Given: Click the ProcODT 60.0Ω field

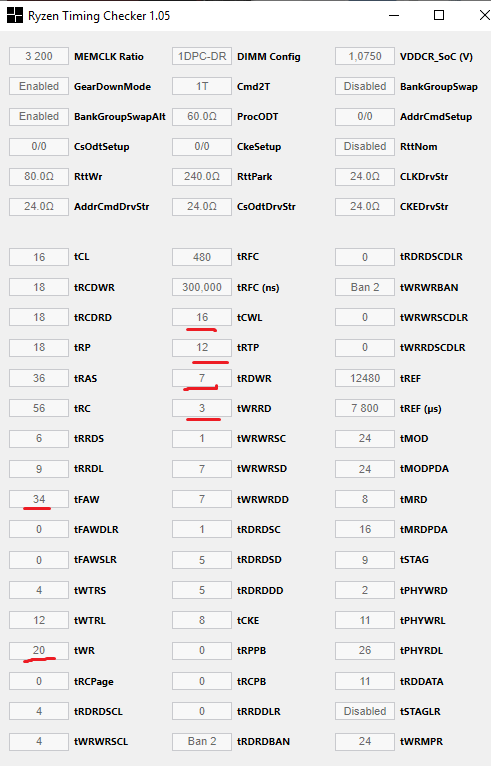Looking at the screenshot, I should click(202, 116).
